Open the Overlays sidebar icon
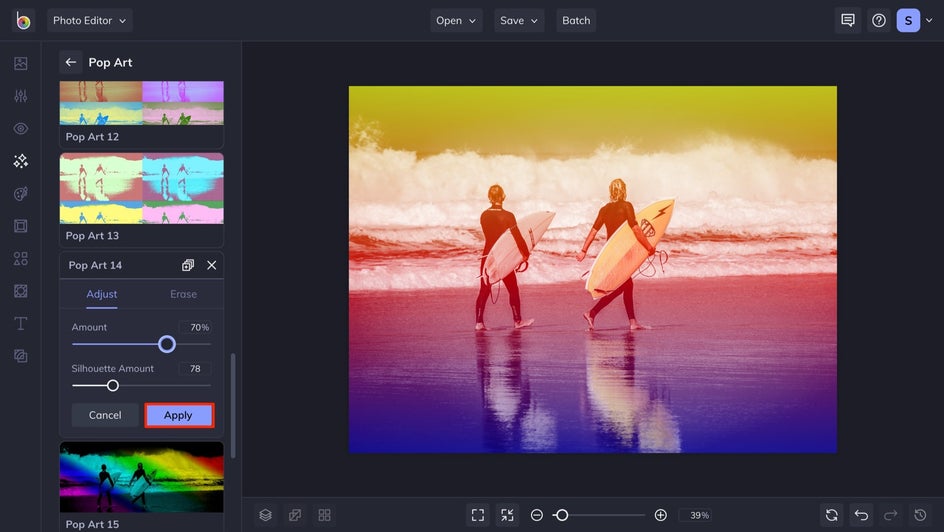944x532 pixels. (x=20, y=291)
